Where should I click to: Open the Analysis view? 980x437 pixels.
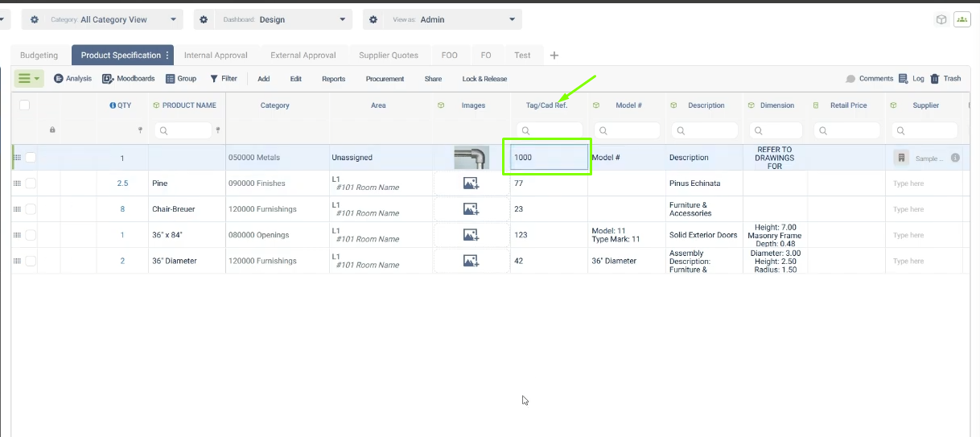[72, 79]
